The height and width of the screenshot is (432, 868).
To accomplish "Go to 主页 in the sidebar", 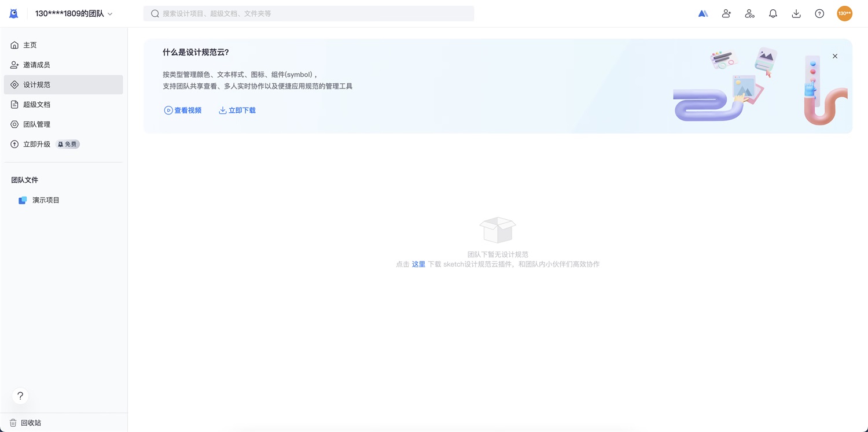I will point(30,45).
